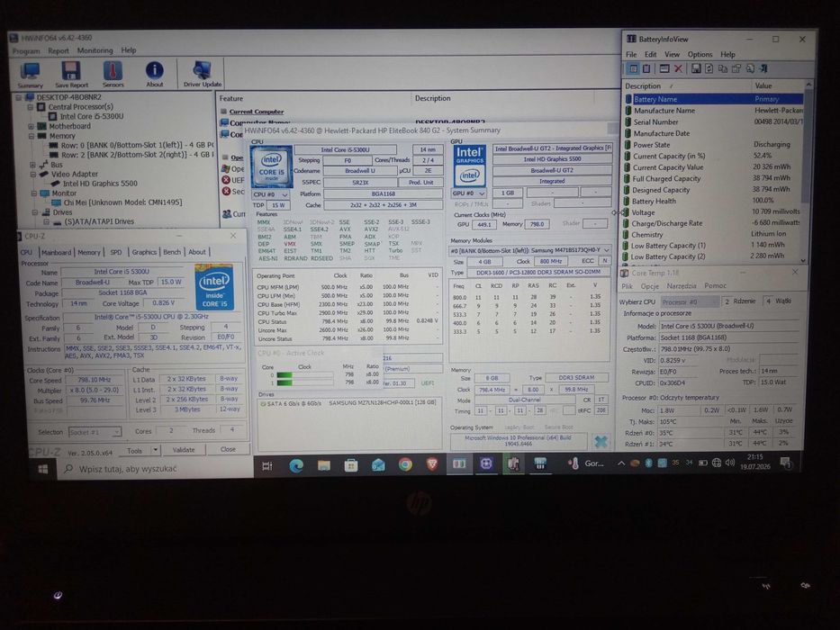Click the Task View taskbar icon

click(x=266, y=466)
